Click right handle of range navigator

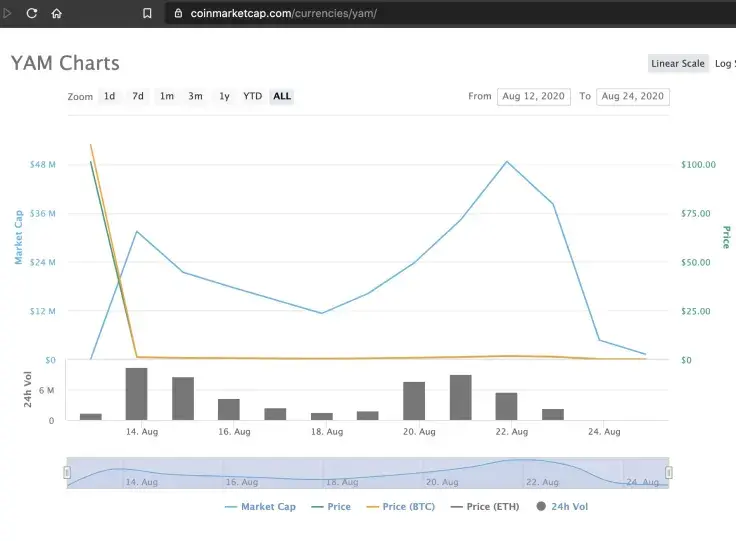pos(669,472)
